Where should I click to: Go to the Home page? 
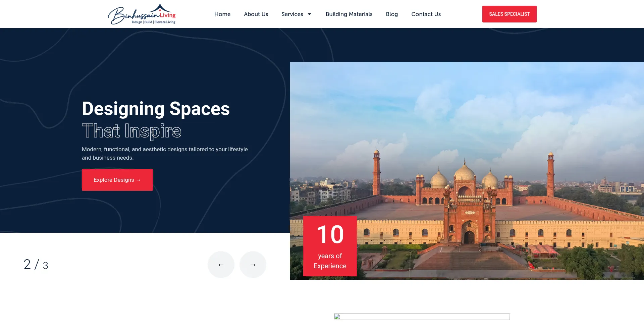(222, 14)
